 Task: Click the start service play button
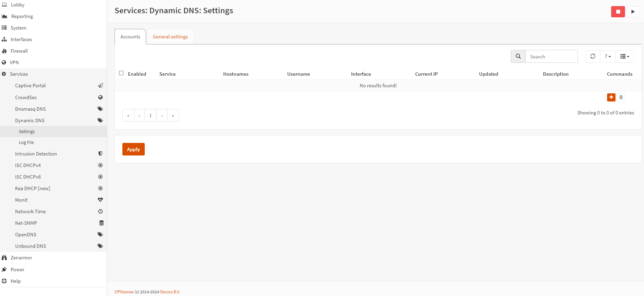[x=632, y=12]
